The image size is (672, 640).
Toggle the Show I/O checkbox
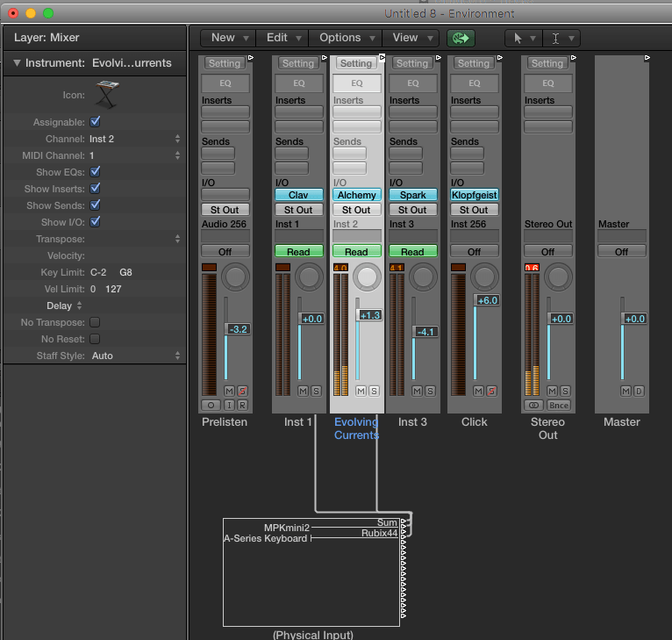point(95,222)
